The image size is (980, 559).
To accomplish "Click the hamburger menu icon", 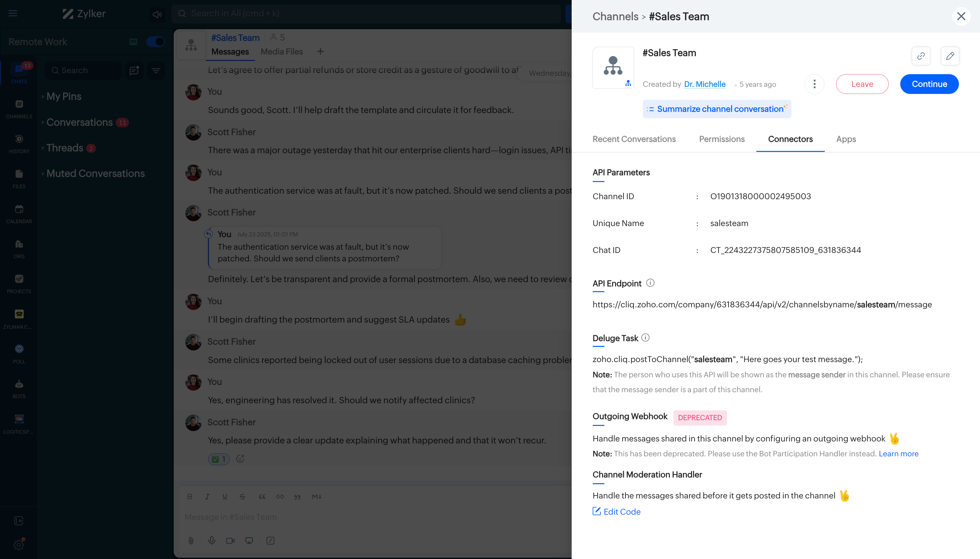I will tap(13, 13).
